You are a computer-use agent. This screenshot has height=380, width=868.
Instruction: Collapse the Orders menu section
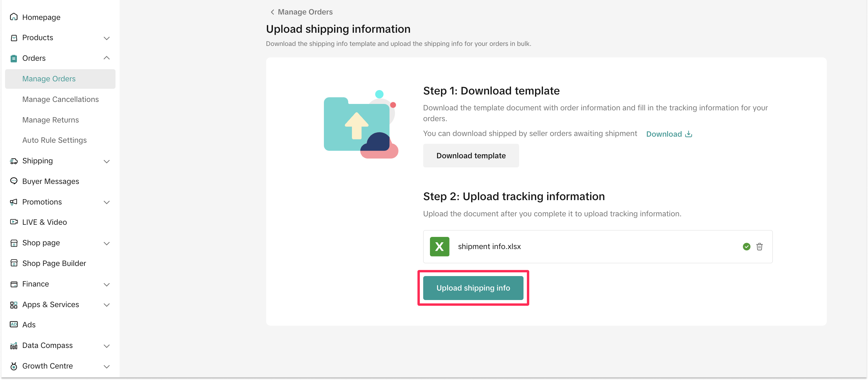[x=107, y=58]
